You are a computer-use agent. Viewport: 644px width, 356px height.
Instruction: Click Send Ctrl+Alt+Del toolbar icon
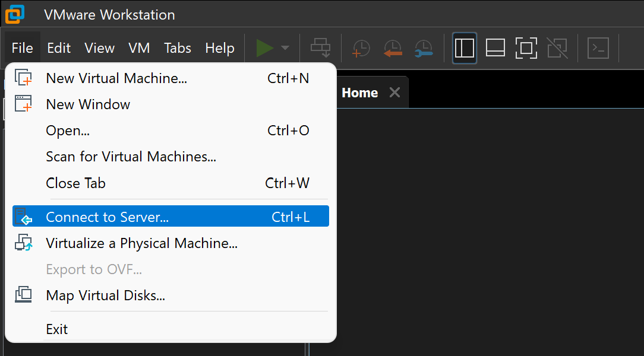tap(320, 48)
